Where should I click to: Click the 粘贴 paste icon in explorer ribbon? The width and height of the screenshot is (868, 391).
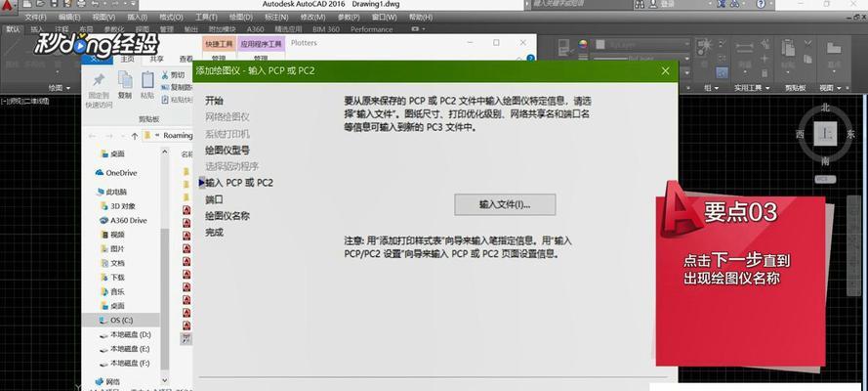point(147,81)
